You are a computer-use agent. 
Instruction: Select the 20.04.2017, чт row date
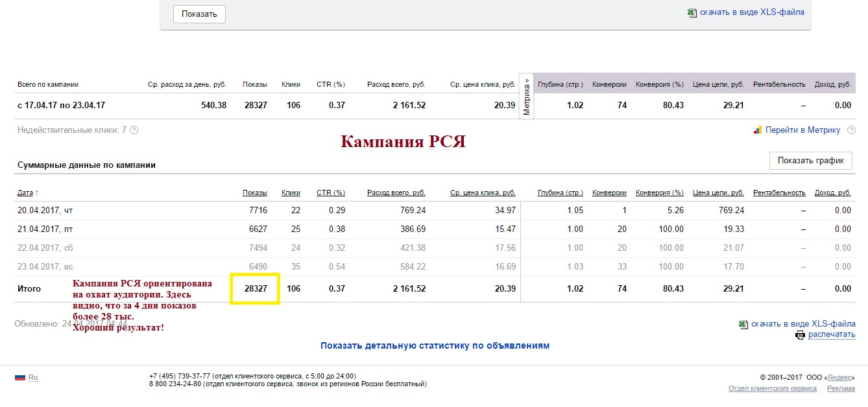tap(45, 210)
